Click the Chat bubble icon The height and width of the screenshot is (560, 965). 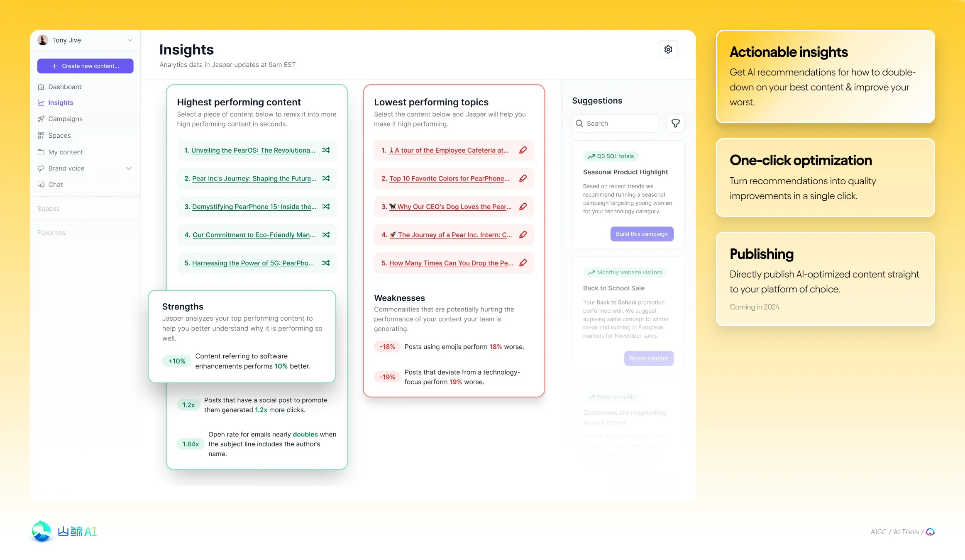click(41, 185)
